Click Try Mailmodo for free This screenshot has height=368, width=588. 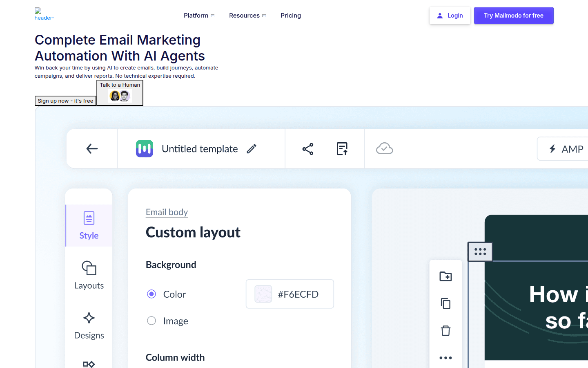tap(514, 15)
